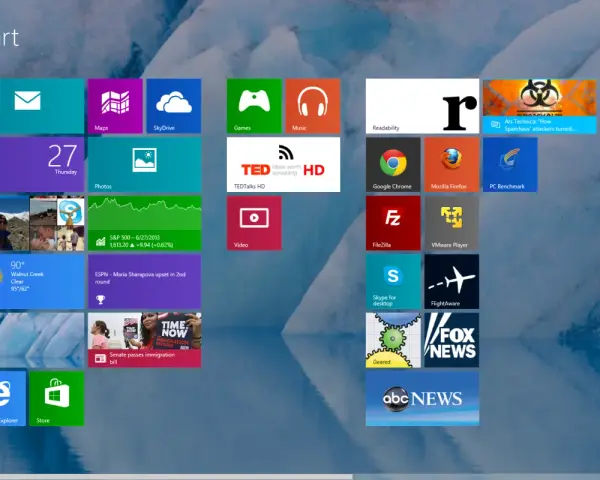Open the Maps tile
This screenshot has width=600, height=480.
[115, 106]
